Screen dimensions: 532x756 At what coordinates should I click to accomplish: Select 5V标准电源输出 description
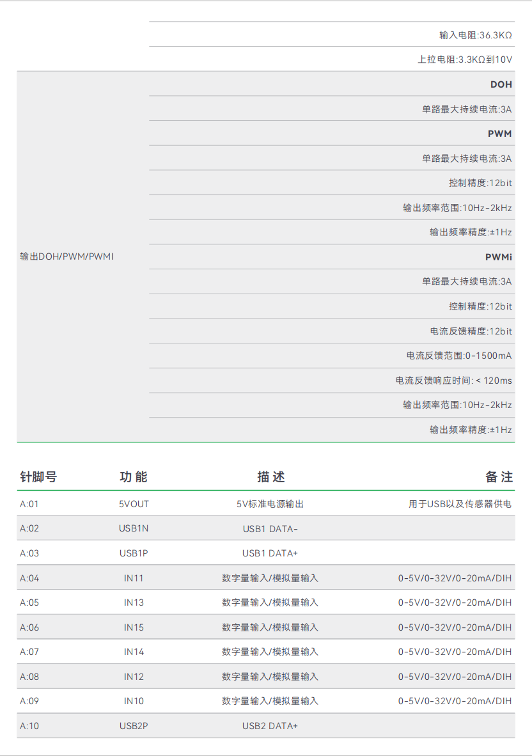click(270, 505)
